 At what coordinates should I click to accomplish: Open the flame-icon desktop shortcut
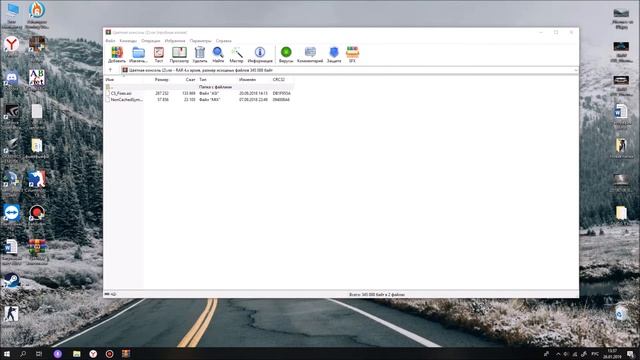point(37,11)
